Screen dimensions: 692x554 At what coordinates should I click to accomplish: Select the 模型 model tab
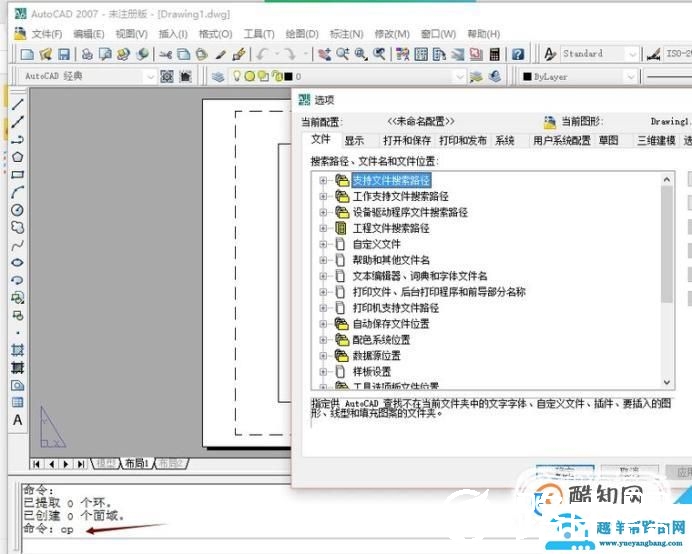pos(106,463)
